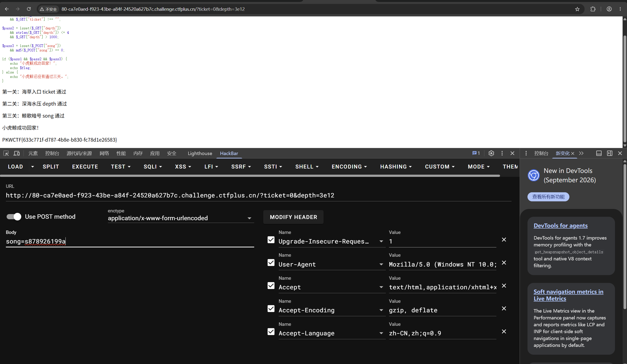Expand the HASHING menu dropdown
Image resolution: width=627 pixels, height=364 pixels.
[396, 167]
